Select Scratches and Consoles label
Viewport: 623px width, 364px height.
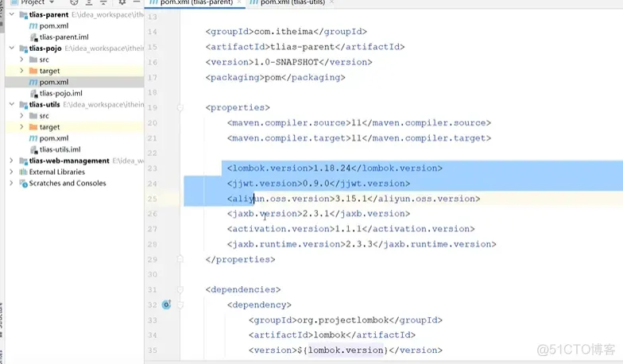(x=68, y=183)
